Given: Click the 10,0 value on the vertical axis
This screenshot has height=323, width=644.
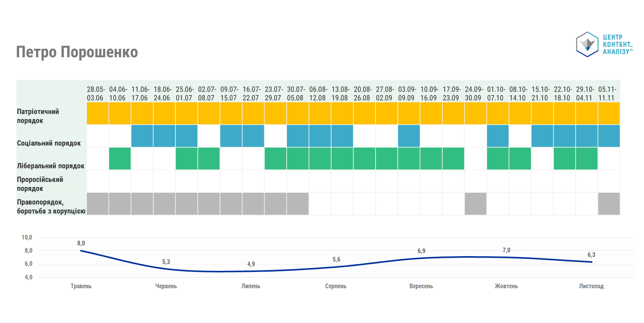Looking at the screenshot, I should click(x=27, y=237).
